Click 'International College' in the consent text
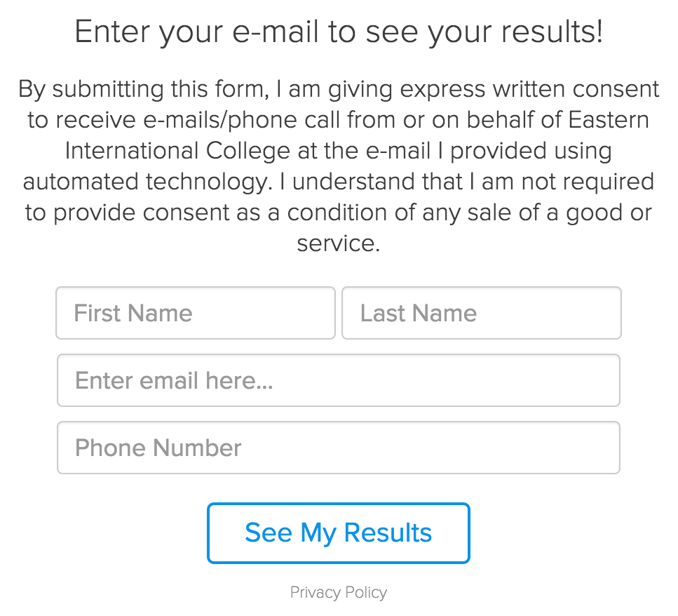The height and width of the screenshot is (616, 678). tap(177, 151)
